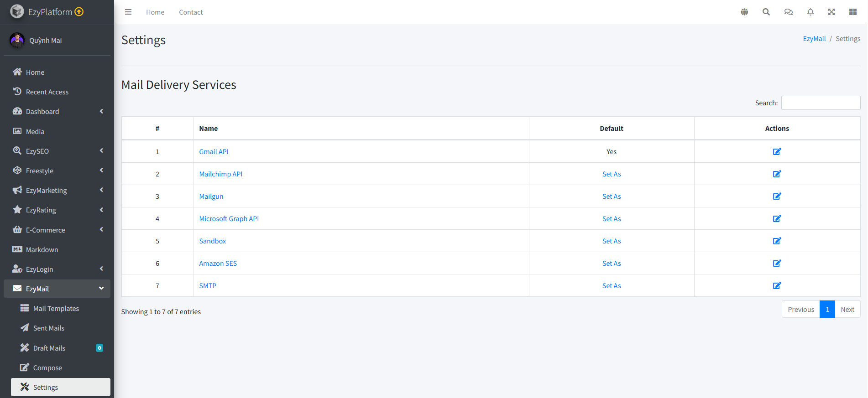Click the EzyPlatform logo icon
This screenshot has height=398, width=868.
[17, 11]
